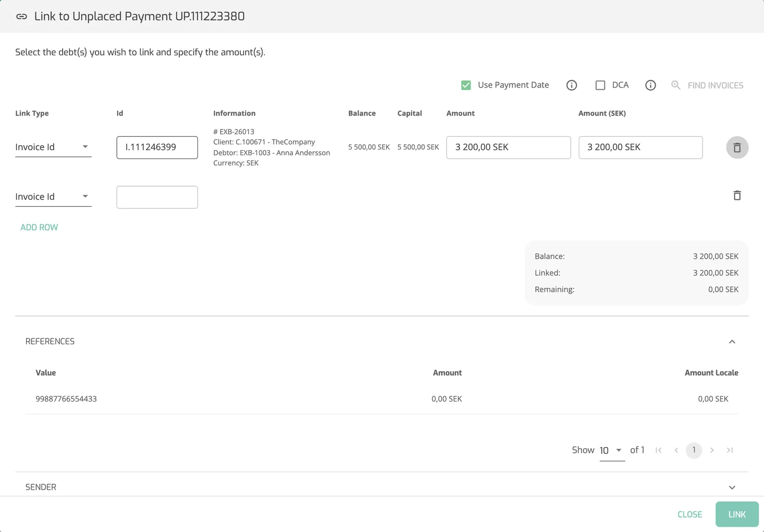Screen dimensions: 764x532
Task: Click the Link button
Action: 737,514
